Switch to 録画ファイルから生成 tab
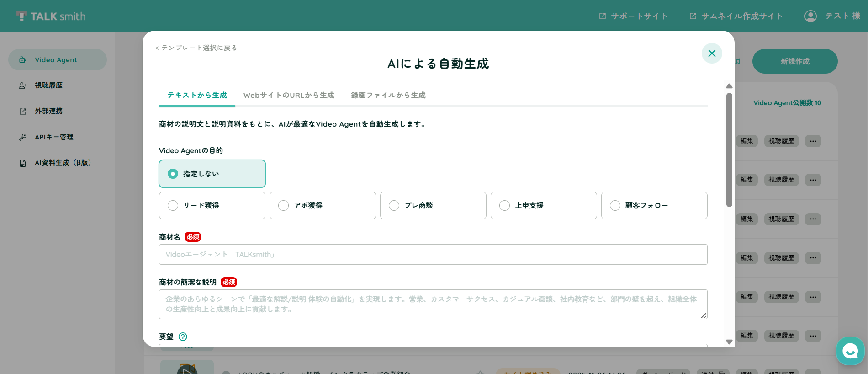Image resolution: width=868 pixels, height=374 pixels. (388, 95)
